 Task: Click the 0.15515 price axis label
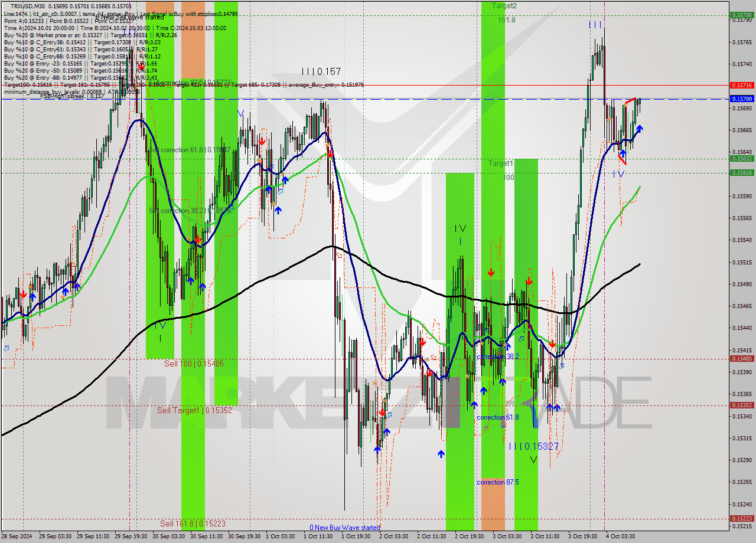pyautogui.click(x=742, y=262)
